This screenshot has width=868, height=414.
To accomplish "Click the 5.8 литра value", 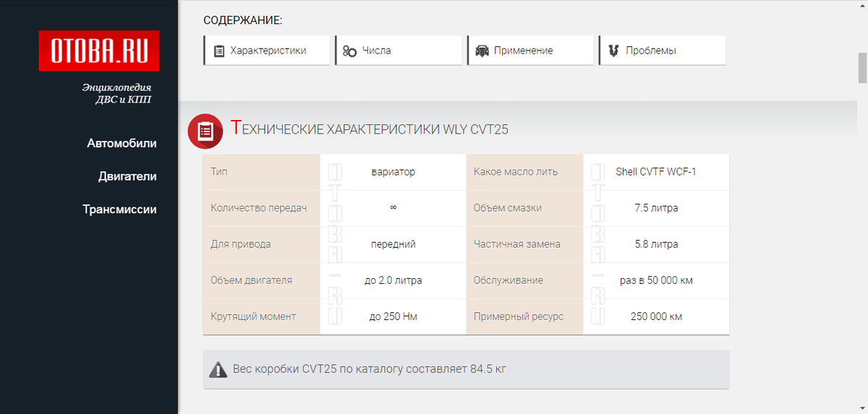I will (x=656, y=244).
